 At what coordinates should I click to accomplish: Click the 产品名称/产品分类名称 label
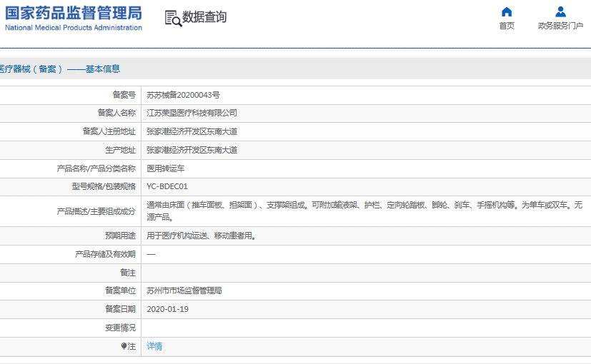(x=96, y=168)
